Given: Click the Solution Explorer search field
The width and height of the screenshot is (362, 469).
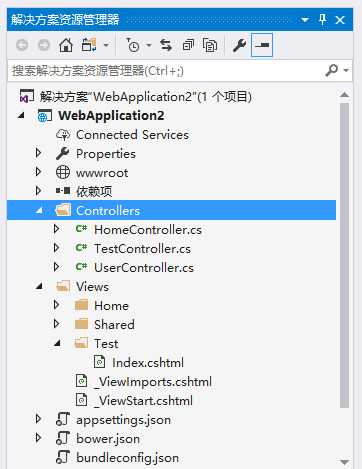Looking at the screenshot, I should [167, 71].
